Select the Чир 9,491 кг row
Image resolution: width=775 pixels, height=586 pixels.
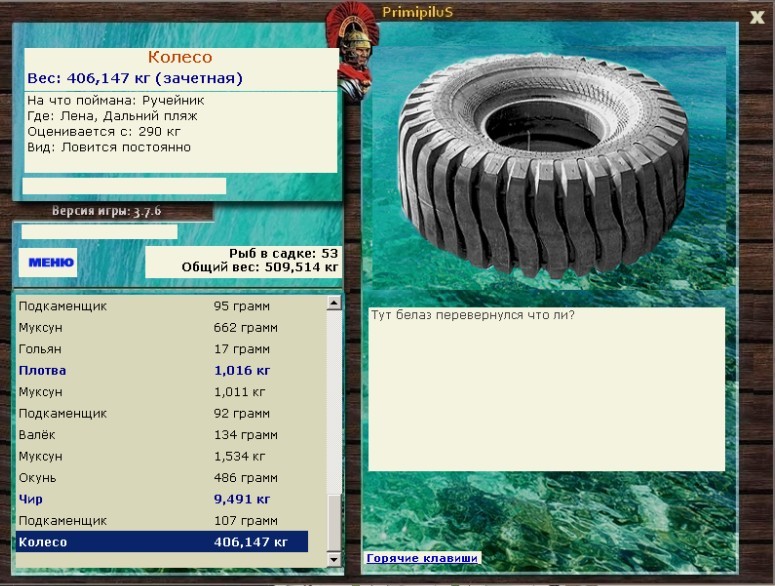[162, 499]
